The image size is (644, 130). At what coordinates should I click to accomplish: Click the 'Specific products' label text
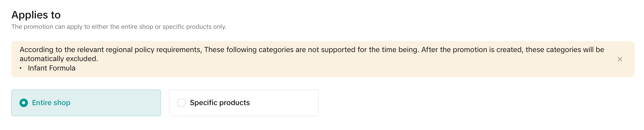220,103
